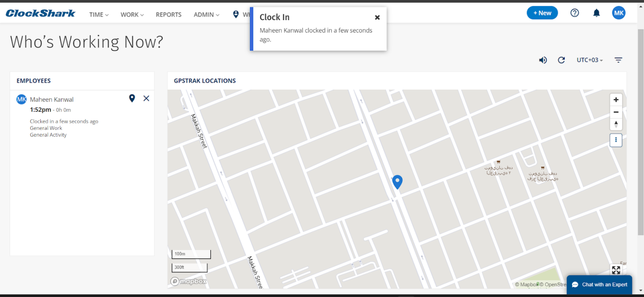Viewport: 644px width, 297px height.
Task: Open the Mapbox attribution link
Action: (x=188, y=281)
